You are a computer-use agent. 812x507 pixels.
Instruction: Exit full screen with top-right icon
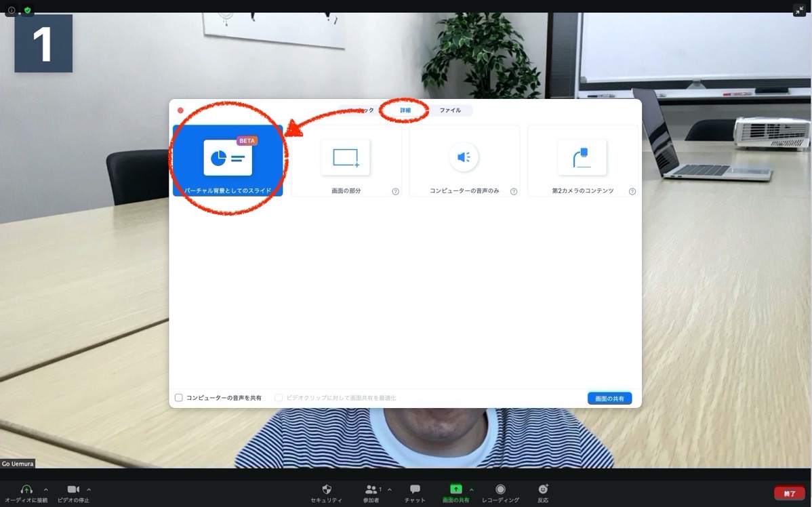click(x=799, y=10)
